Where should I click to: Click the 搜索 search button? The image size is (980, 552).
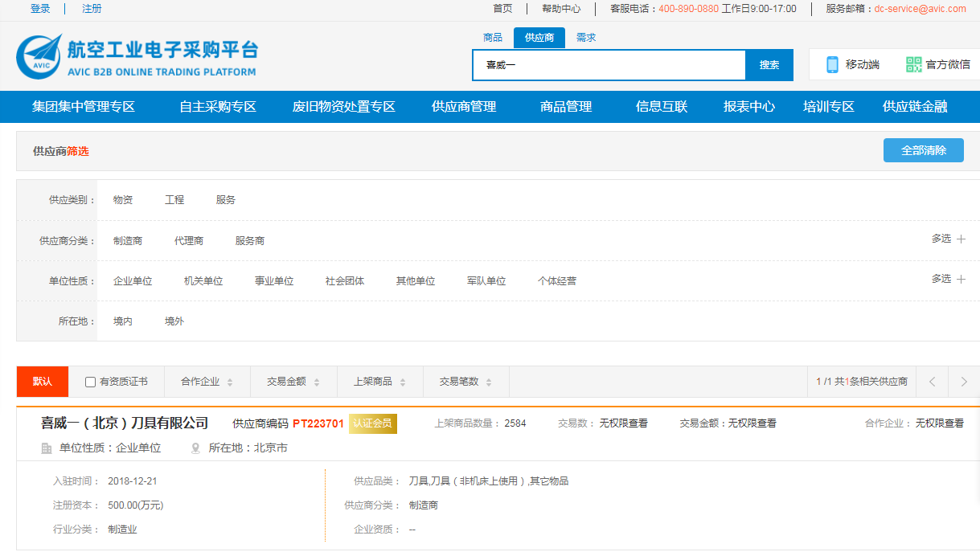769,65
